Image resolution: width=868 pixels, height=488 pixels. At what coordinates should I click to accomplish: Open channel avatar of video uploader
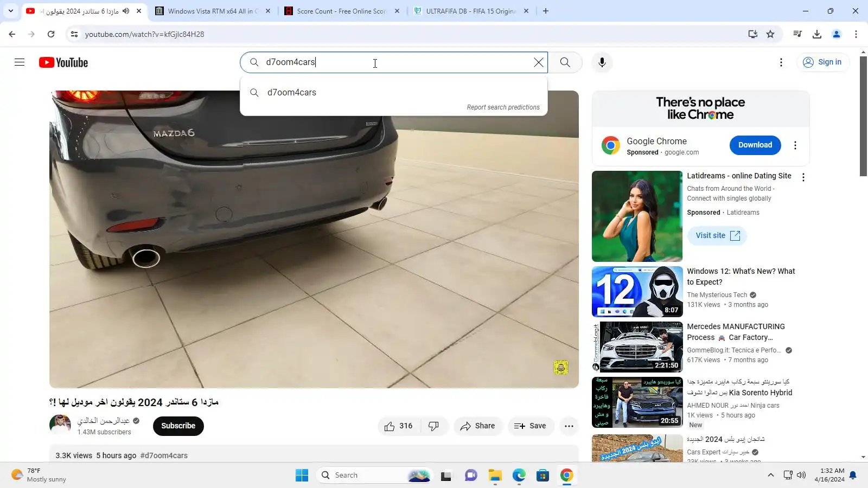[x=60, y=426]
